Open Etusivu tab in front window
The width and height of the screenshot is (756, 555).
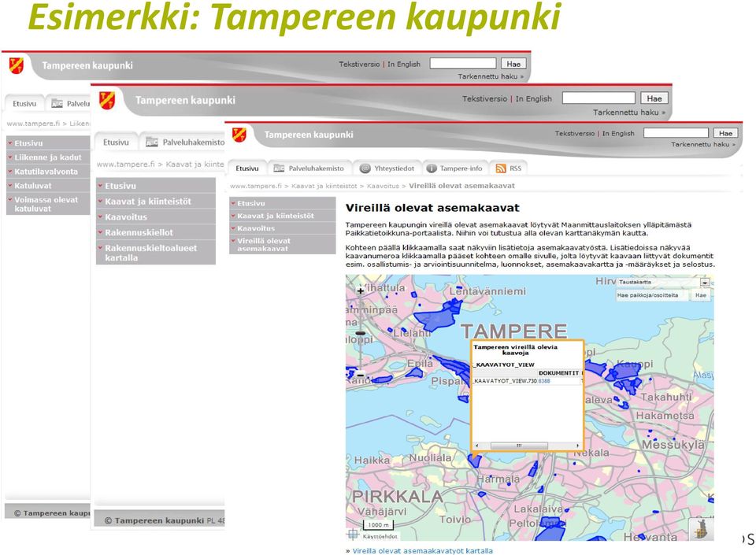tap(246, 168)
